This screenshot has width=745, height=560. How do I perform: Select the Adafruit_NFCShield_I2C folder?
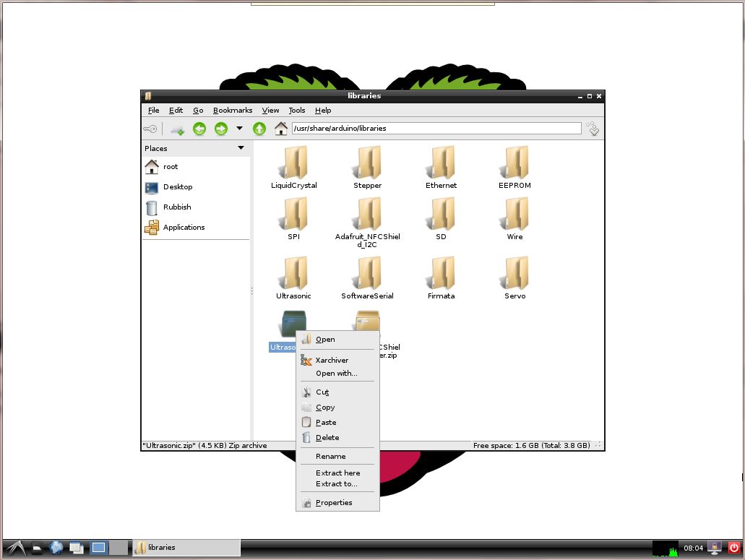coord(367,223)
